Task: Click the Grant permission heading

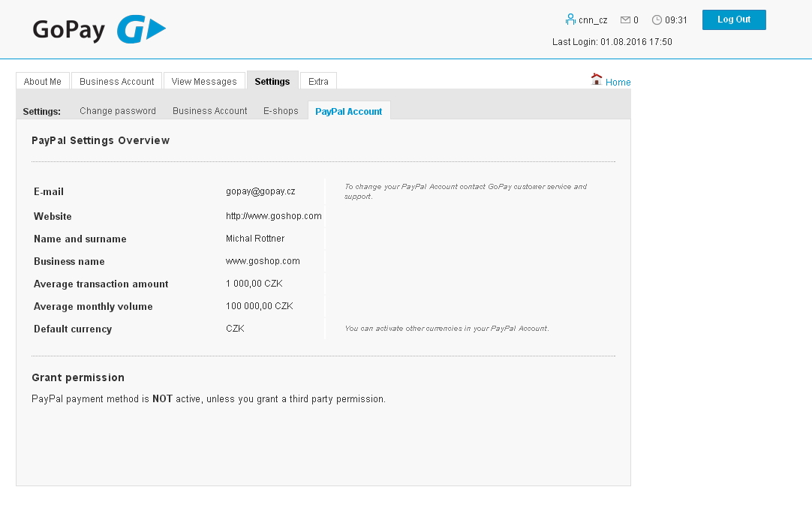Action: point(78,377)
